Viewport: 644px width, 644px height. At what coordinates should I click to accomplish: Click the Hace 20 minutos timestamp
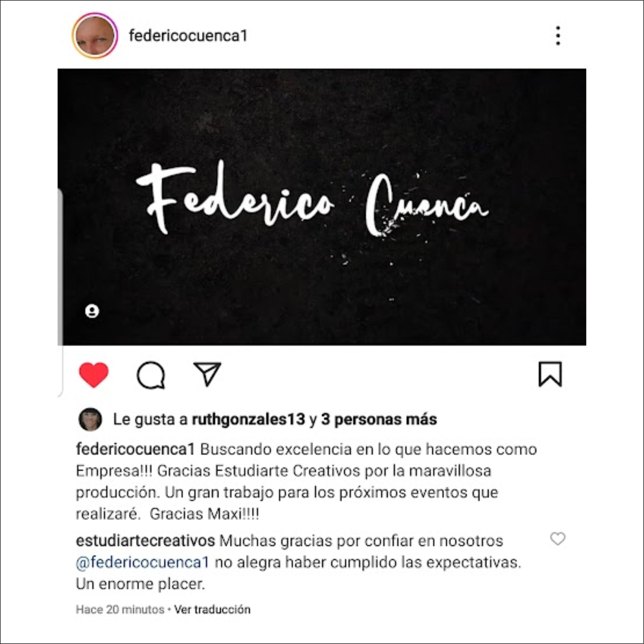(120, 609)
